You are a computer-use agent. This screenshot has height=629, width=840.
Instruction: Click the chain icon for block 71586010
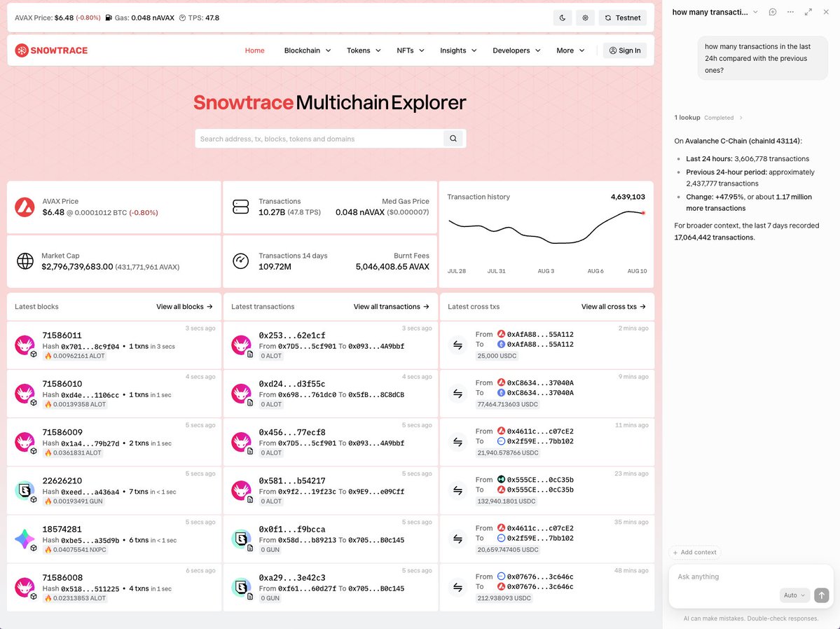point(25,394)
